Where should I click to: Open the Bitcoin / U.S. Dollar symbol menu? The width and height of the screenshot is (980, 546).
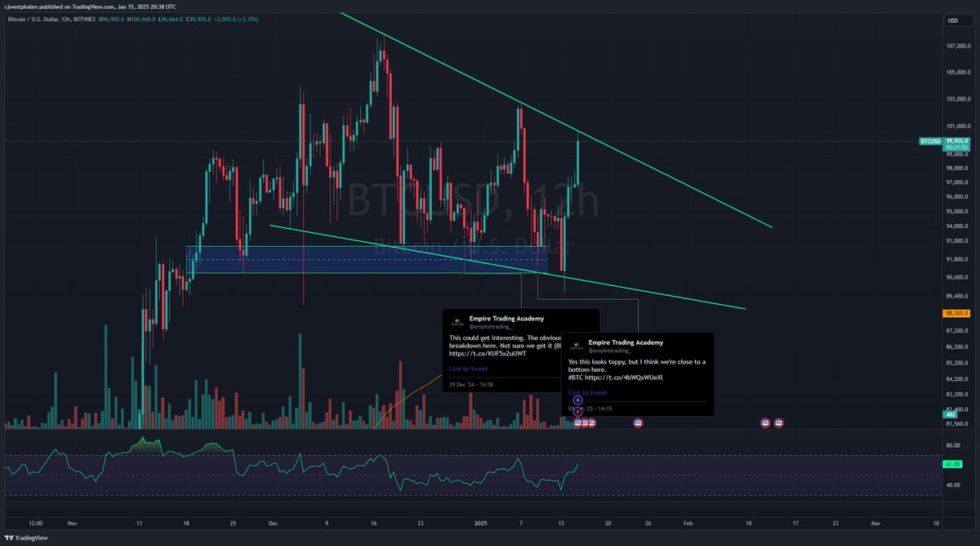[33, 20]
